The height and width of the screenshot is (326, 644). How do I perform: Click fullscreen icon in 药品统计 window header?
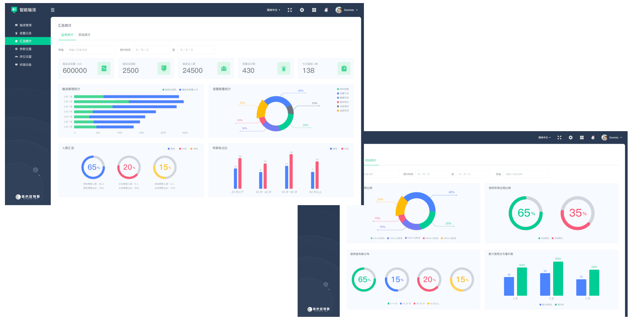[x=559, y=137]
